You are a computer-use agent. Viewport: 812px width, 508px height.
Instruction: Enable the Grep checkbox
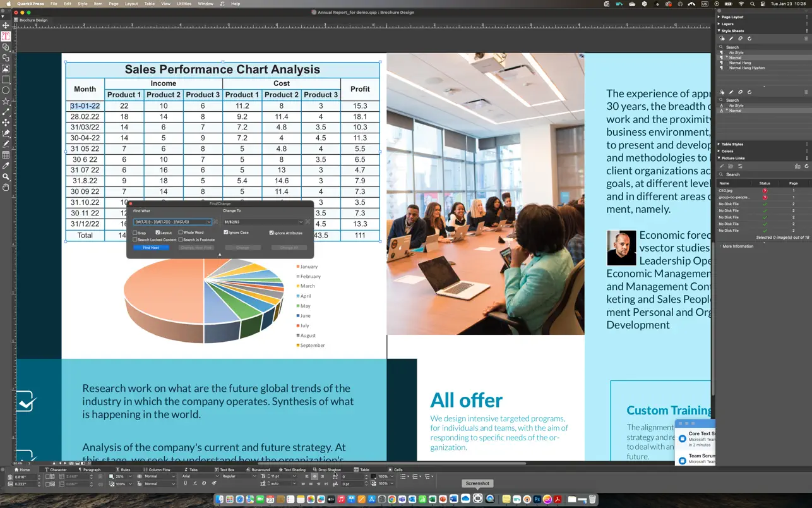click(x=135, y=233)
